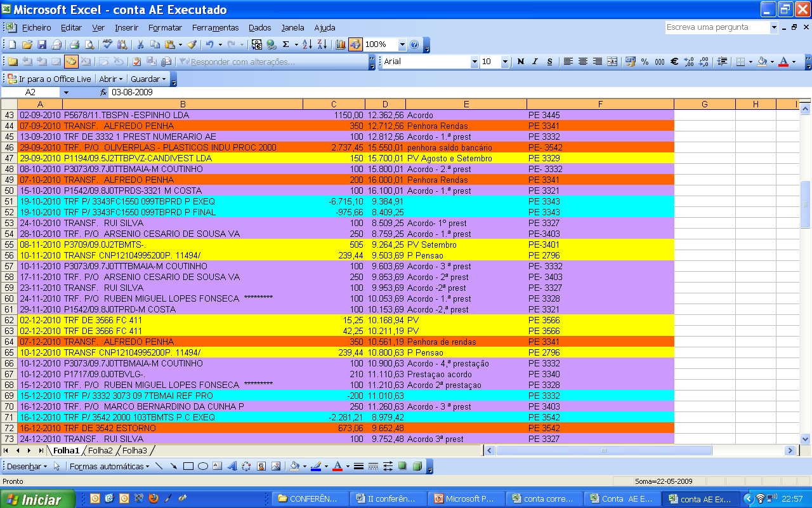The image size is (812, 508).
Task: Open the CONFERÊN... taskbar folder button
Action: [x=312, y=498]
